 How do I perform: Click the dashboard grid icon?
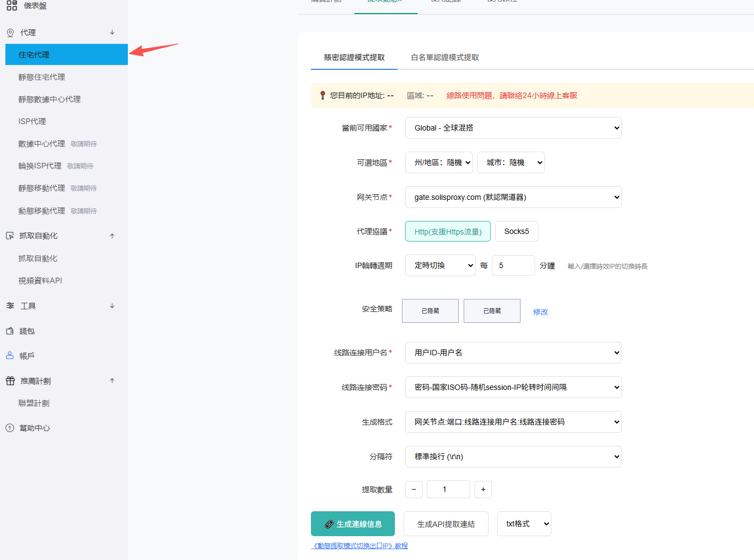coord(11,6)
